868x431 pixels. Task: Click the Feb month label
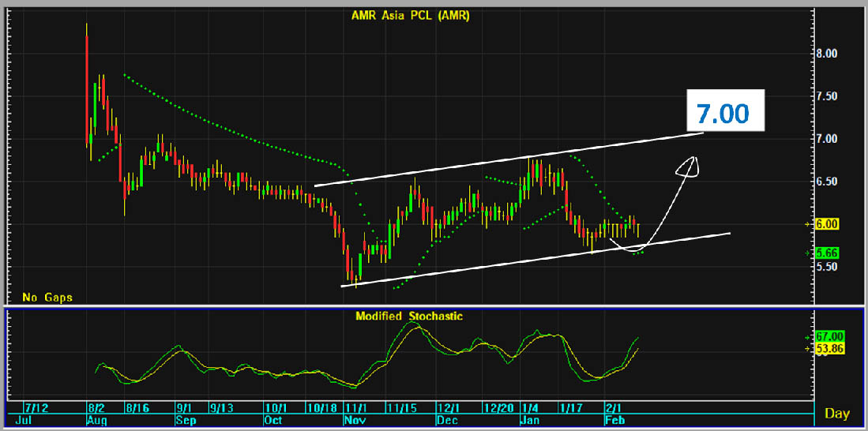tap(614, 420)
